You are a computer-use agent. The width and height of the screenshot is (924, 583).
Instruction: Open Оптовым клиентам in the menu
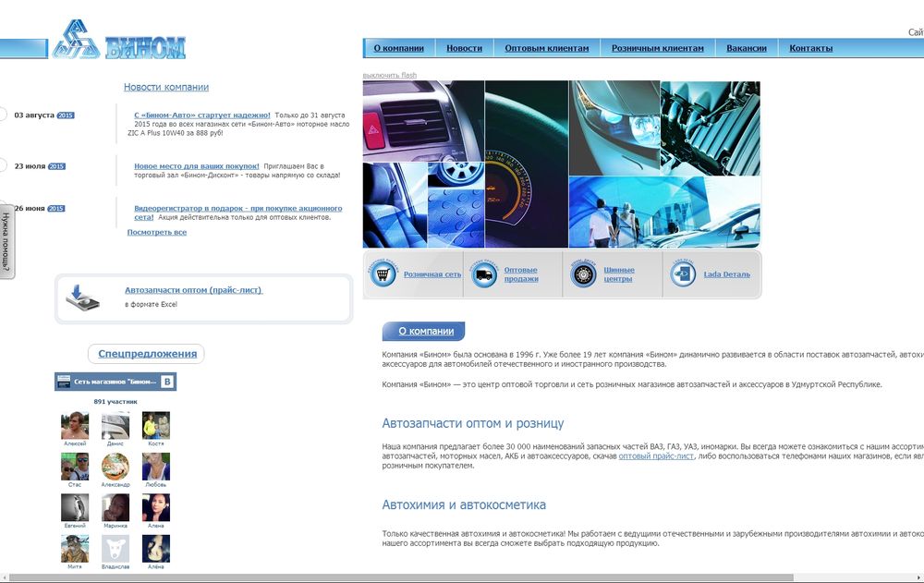point(547,48)
